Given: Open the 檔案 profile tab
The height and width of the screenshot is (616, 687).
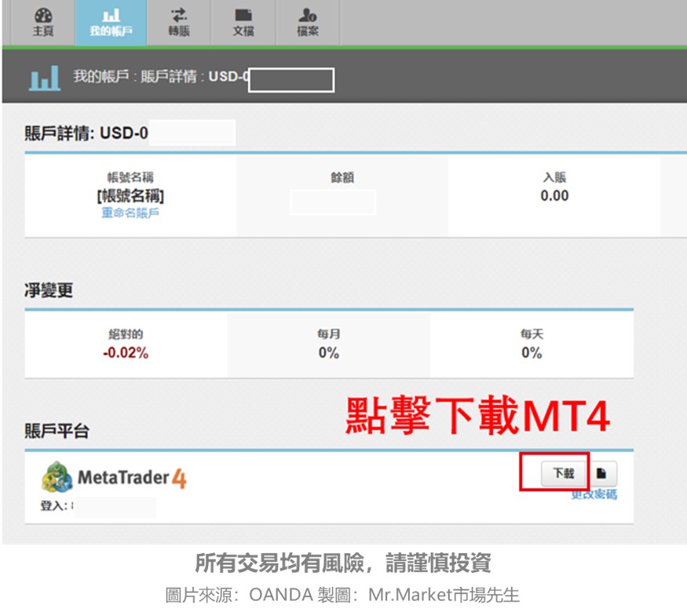Looking at the screenshot, I should [308, 23].
